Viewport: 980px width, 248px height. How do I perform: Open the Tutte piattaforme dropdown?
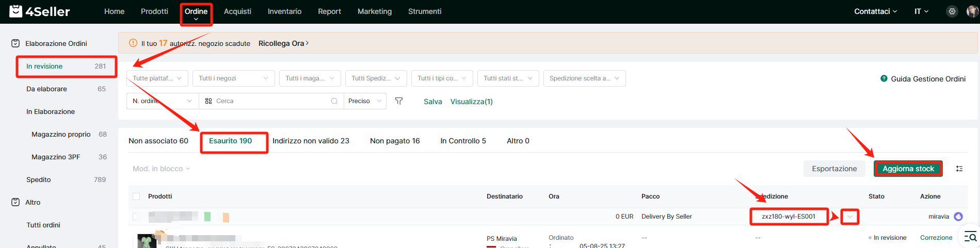[x=157, y=78]
